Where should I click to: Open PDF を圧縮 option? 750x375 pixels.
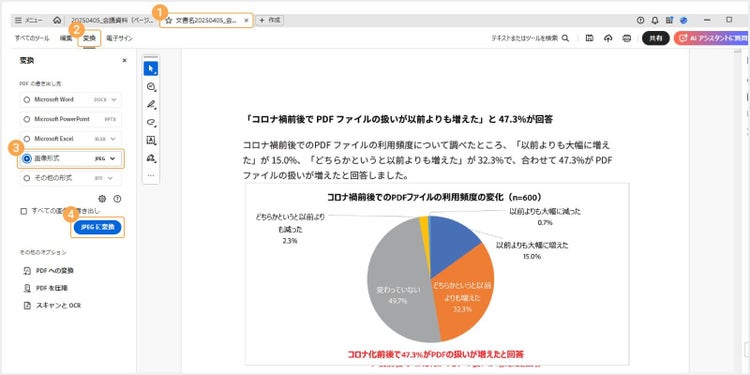pyautogui.click(x=46, y=288)
